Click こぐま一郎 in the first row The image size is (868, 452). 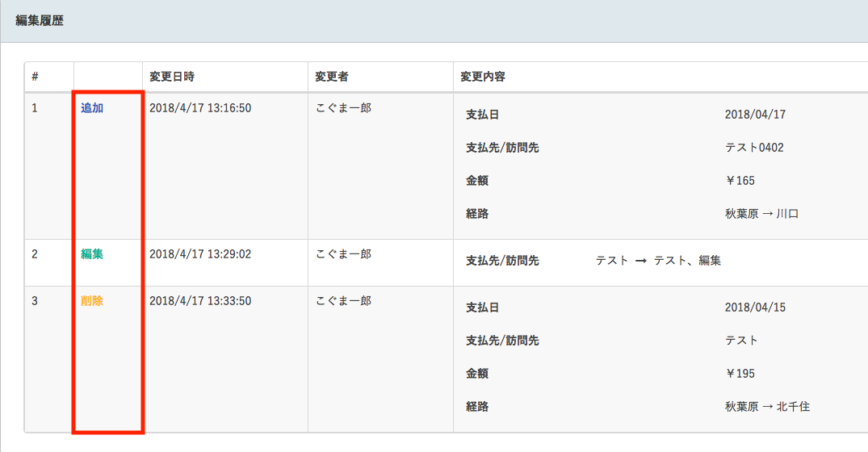point(343,108)
